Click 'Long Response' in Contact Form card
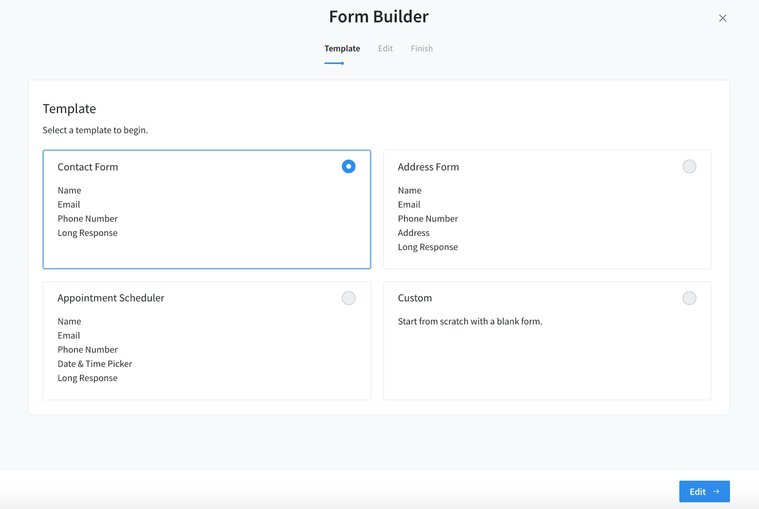The image size is (759, 509). point(88,233)
